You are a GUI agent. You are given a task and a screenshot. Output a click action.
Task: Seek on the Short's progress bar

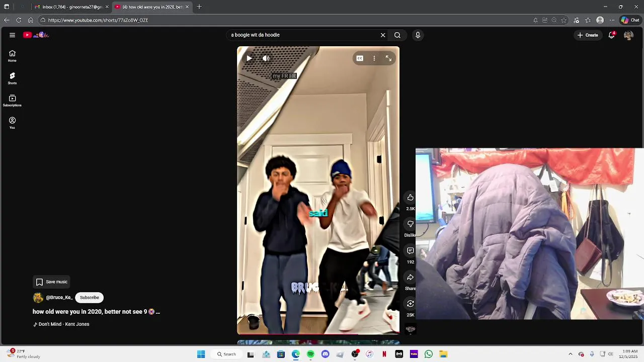pos(318,334)
